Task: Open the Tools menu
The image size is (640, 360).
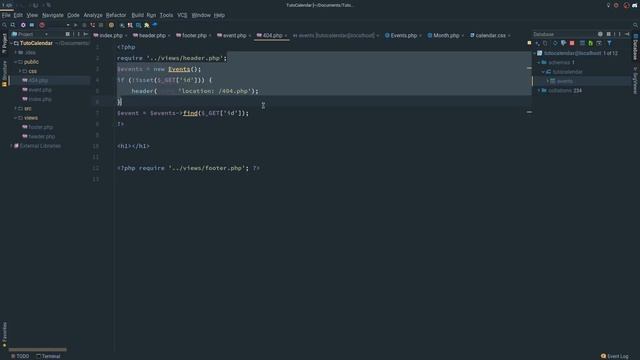Action: 166,15
